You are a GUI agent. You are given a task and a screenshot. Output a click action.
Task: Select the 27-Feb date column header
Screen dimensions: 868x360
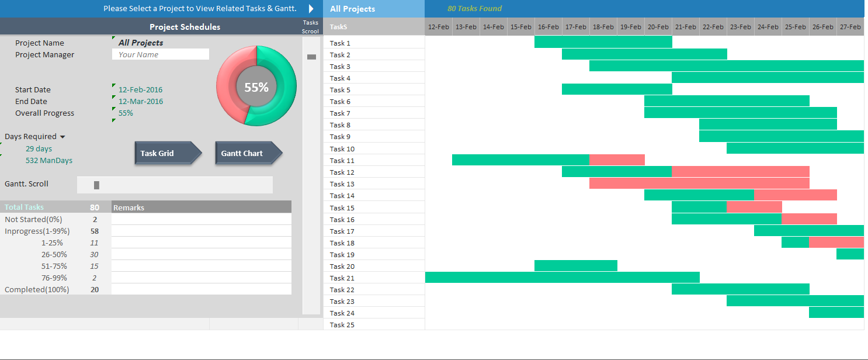coord(850,27)
